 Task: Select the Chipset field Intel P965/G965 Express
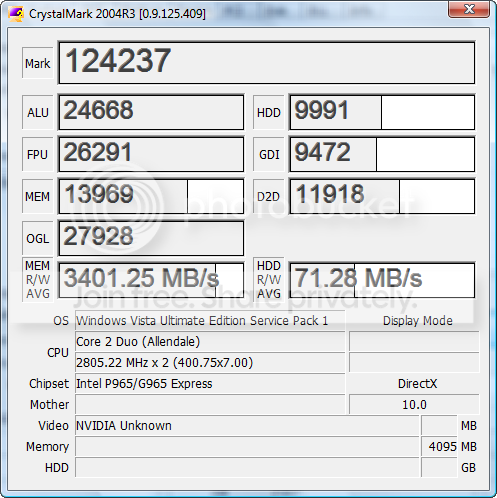point(210,384)
